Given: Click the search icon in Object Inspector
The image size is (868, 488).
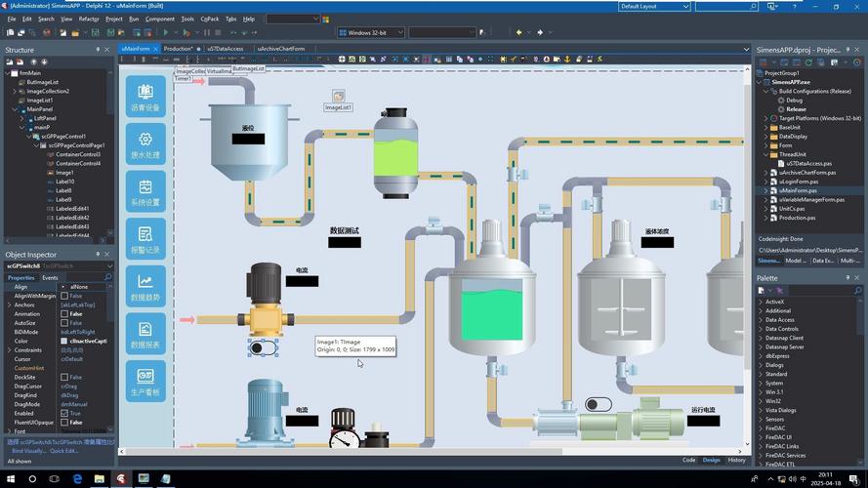Looking at the screenshot, I should (x=107, y=277).
